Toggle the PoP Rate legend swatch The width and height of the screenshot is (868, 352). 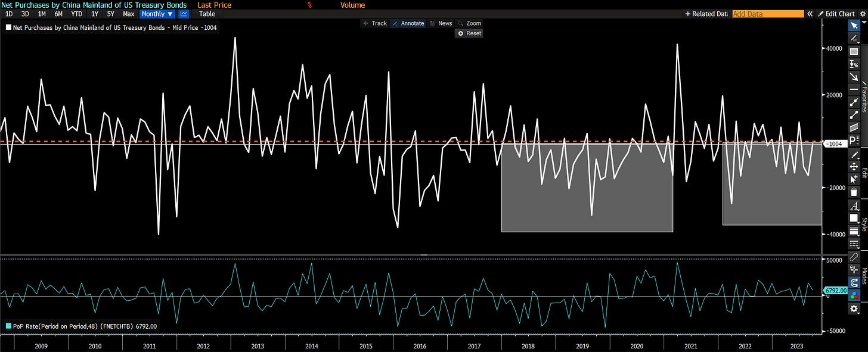pyautogui.click(x=8, y=326)
